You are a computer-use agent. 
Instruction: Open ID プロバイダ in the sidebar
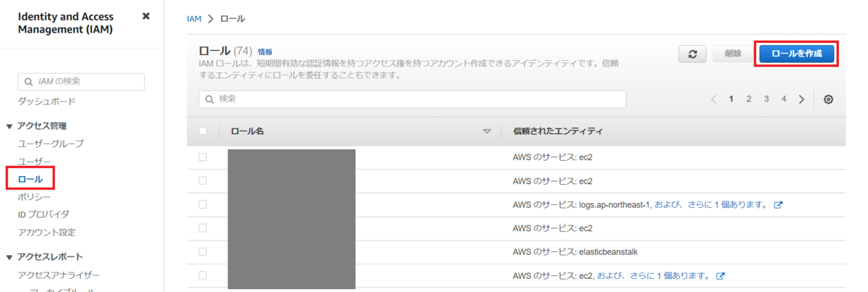[43, 214]
